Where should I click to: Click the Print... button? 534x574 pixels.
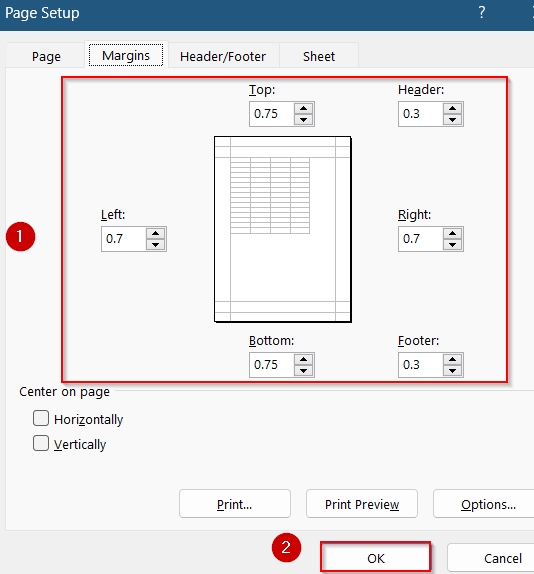click(x=235, y=504)
